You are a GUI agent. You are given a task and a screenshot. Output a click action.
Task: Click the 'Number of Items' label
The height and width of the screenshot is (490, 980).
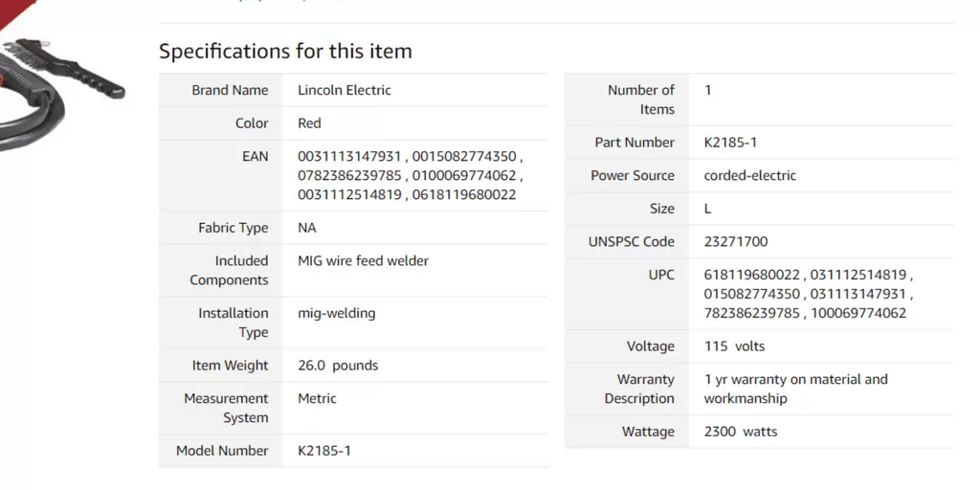coord(641,100)
